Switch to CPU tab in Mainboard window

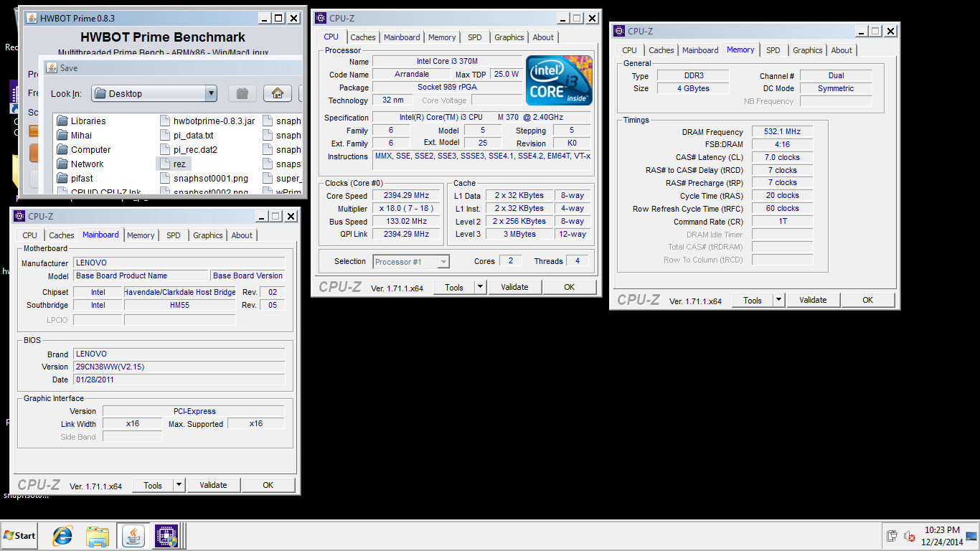click(x=29, y=235)
